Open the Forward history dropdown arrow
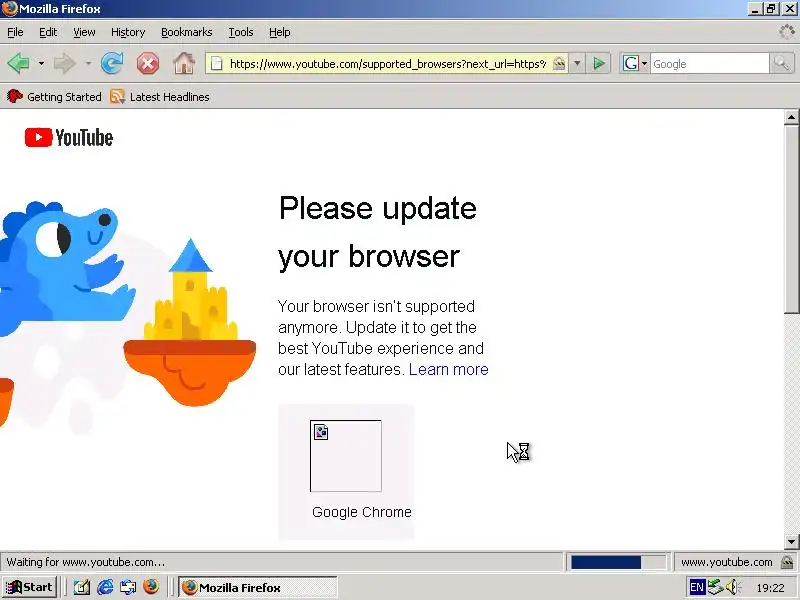The width and height of the screenshot is (800, 600). 88,64
